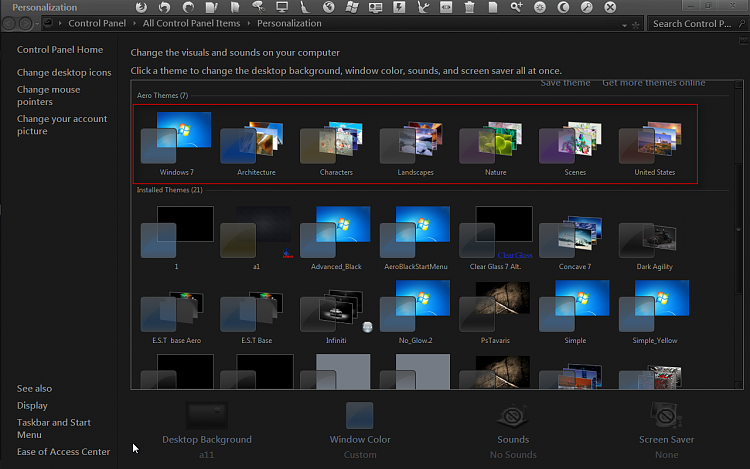Click the magnifier icon in the search box

[742, 23]
